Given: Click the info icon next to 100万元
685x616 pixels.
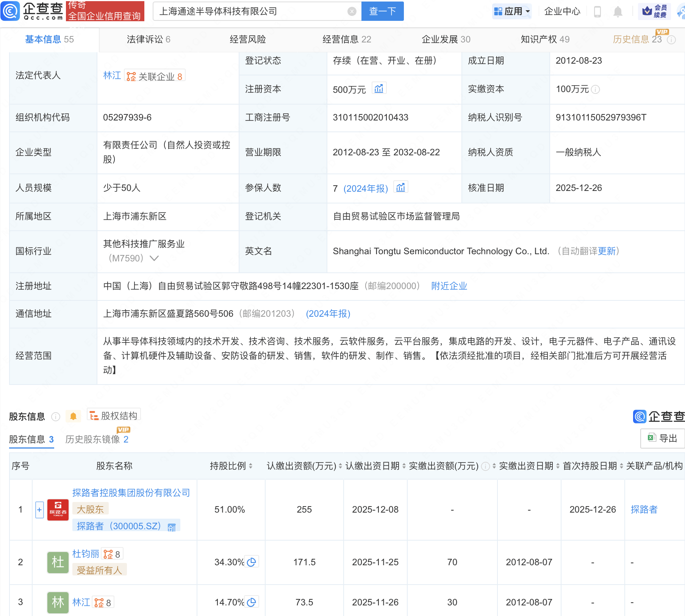Looking at the screenshot, I should (x=596, y=89).
